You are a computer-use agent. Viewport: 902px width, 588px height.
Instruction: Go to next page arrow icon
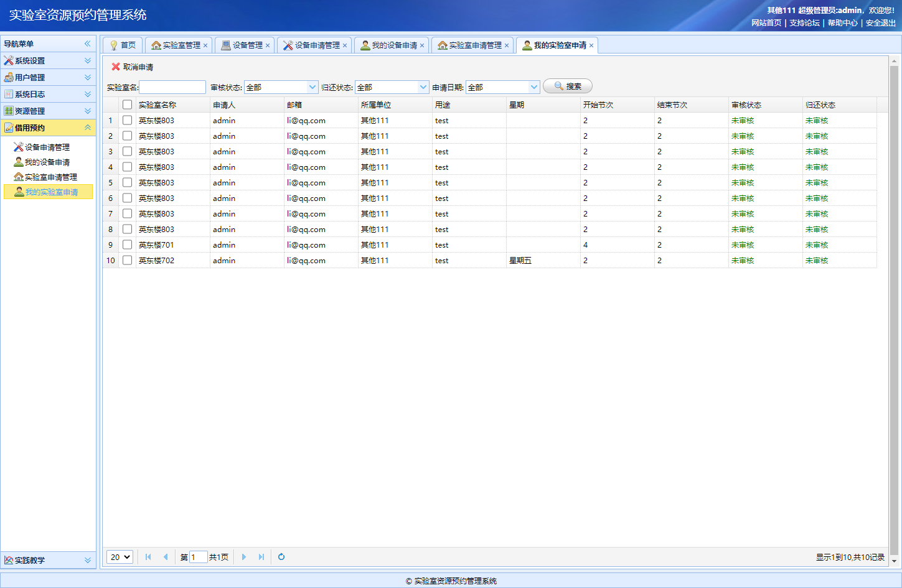pyautogui.click(x=244, y=557)
